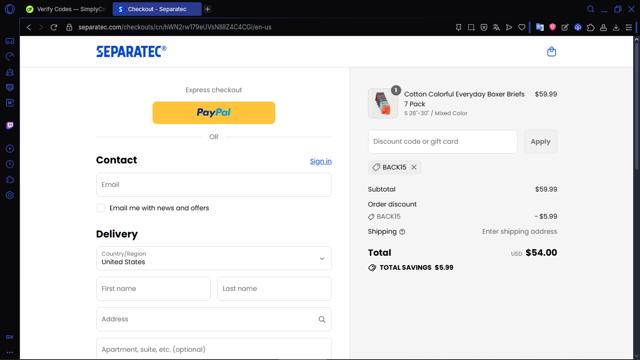Viewport: 640px width, 360px height.
Task: Open the page translate icon in address bar
Action: click(496, 27)
